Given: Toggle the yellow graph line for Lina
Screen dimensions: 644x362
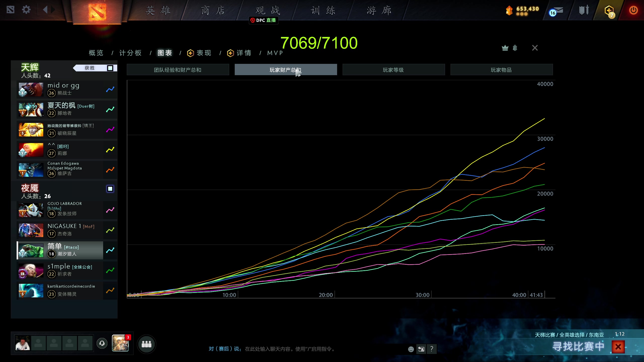Looking at the screenshot, I should click(110, 150).
